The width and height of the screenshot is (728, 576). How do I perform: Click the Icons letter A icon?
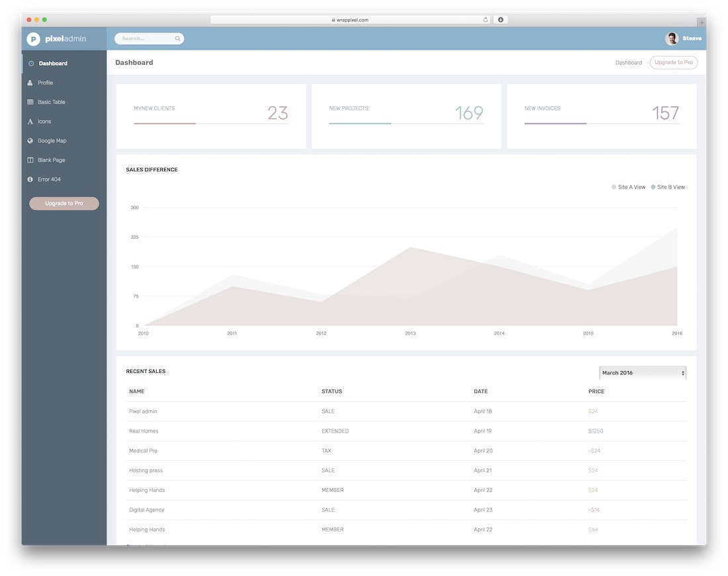(x=30, y=122)
